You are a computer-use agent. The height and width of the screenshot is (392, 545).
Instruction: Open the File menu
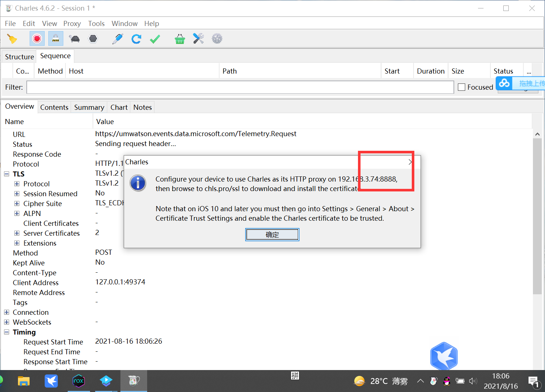pyautogui.click(x=10, y=23)
